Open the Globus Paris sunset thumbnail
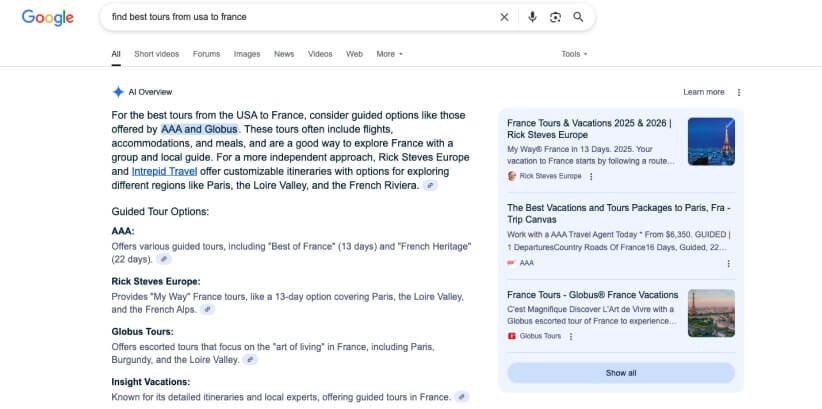Viewport: 822px width, 409px height. [711, 313]
